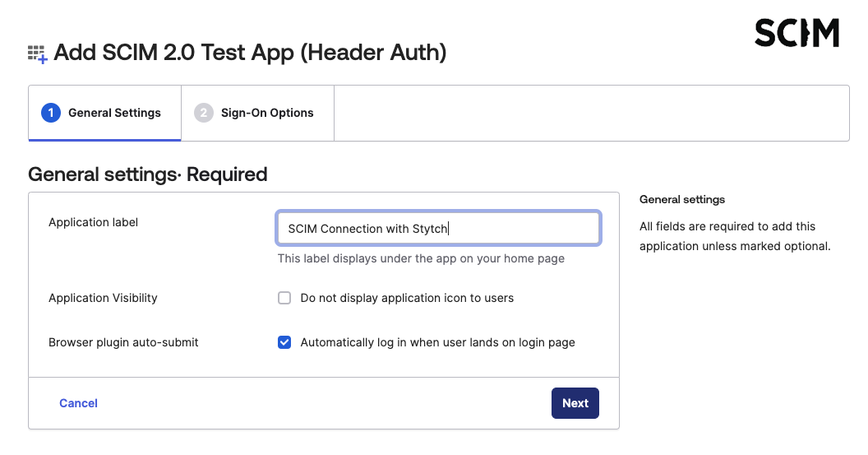The width and height of the screenshot is (868, 455).
Task: Click the step 1 circle badge
Action: [51, 113]
